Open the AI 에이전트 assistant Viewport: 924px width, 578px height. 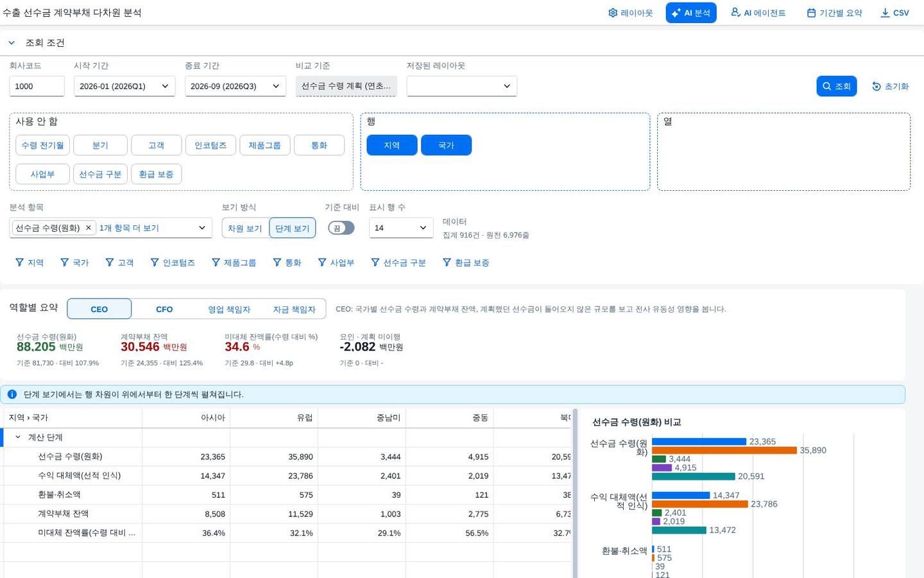(x=758, y=13)
